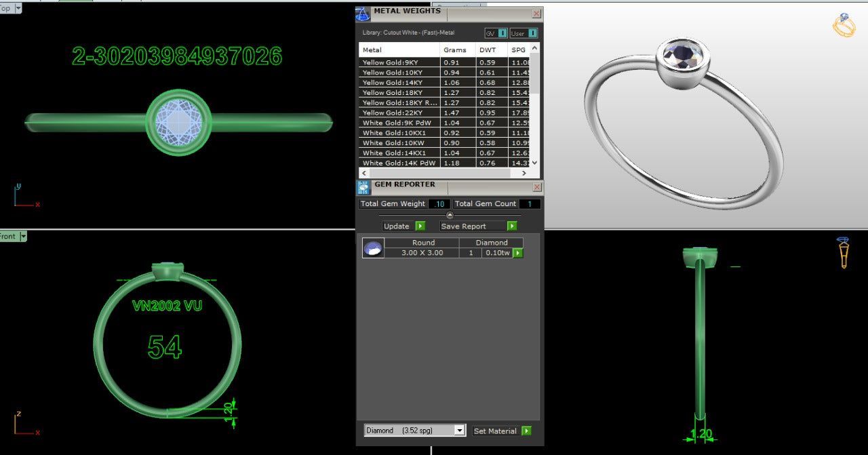Viewport: 868px width, 455px height.
Task: Click the Total Gem Weight field
Action: (x=439, y=203)
